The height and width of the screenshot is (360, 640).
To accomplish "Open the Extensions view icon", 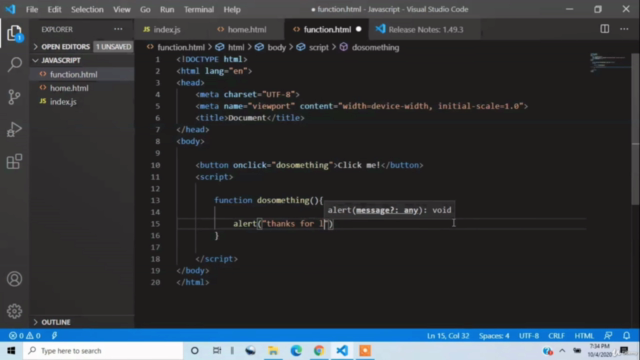I will tap(14, 162).
